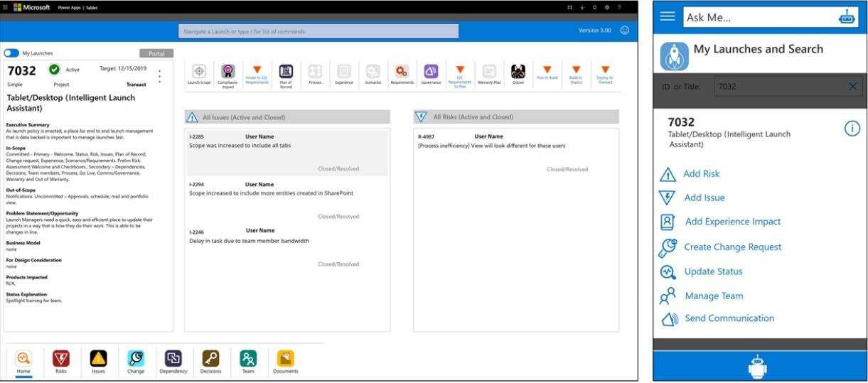Viewport: 868px width, 383px height.
Task: Switch to the Decisions tab
Action: (x=210, y=360)
